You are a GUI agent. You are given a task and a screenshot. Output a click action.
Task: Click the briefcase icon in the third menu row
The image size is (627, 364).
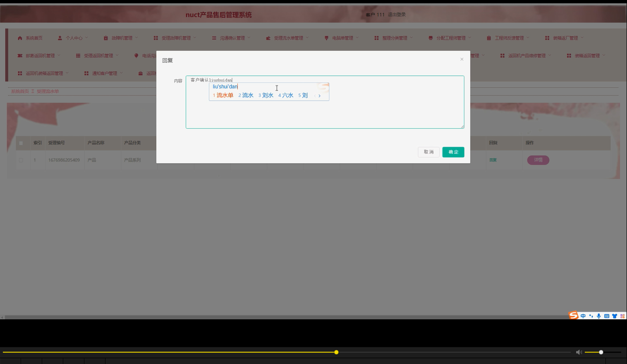pos(141,73)
